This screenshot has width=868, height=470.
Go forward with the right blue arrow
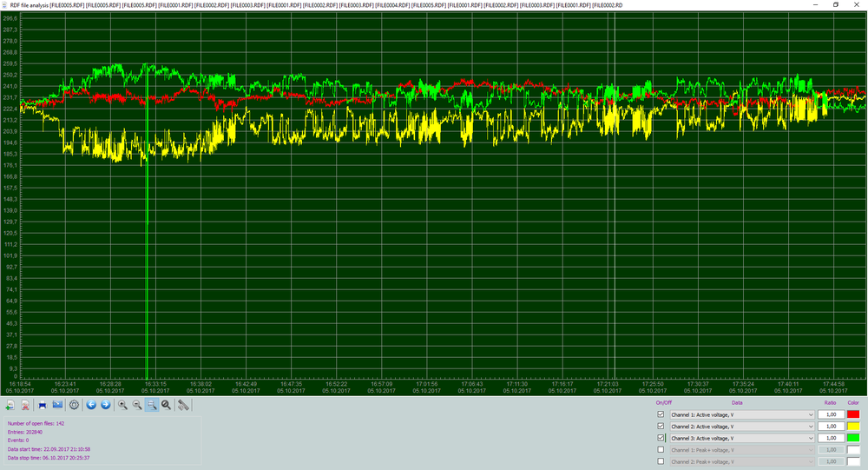point(106,405)
